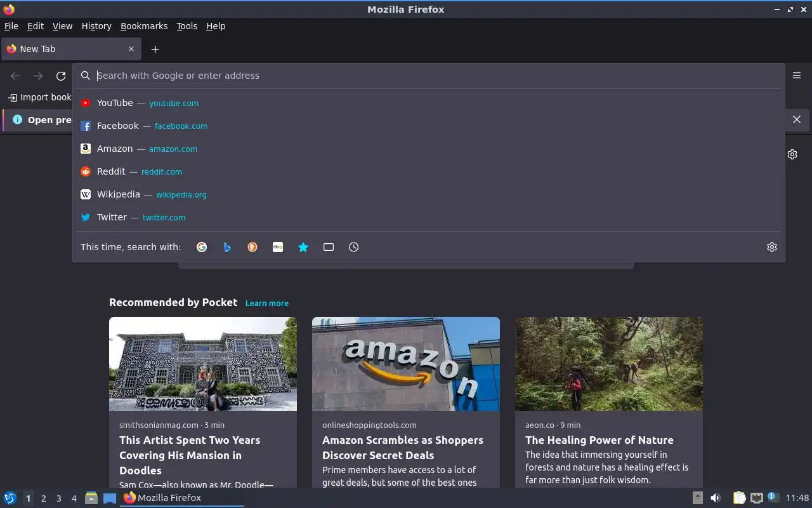
Task: Search with Google icon in one-off searches
Action: [x=202, y=247]
